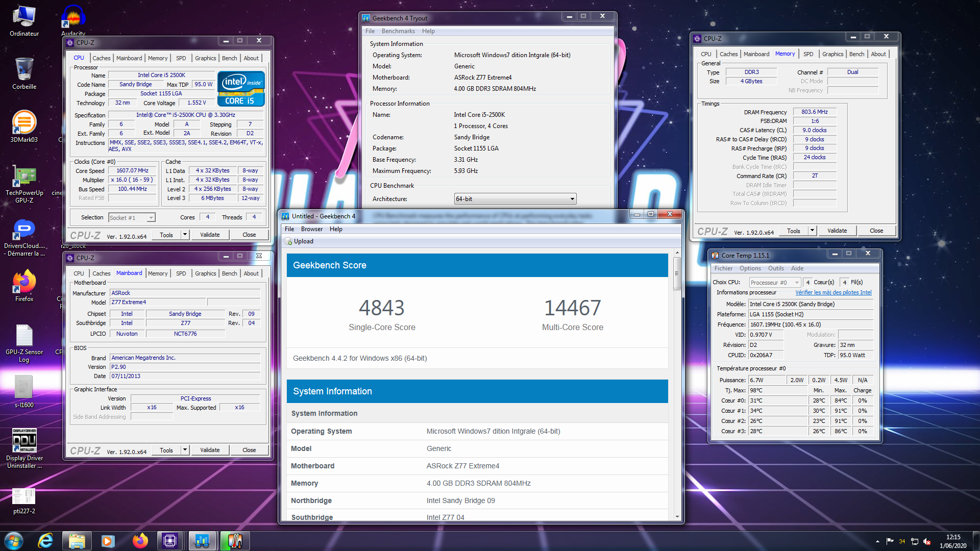Switch to Geekbench via taskbar icon
The height and width of the screenshot is (551, 980).
pyautogui.click(x=202, y=541)
